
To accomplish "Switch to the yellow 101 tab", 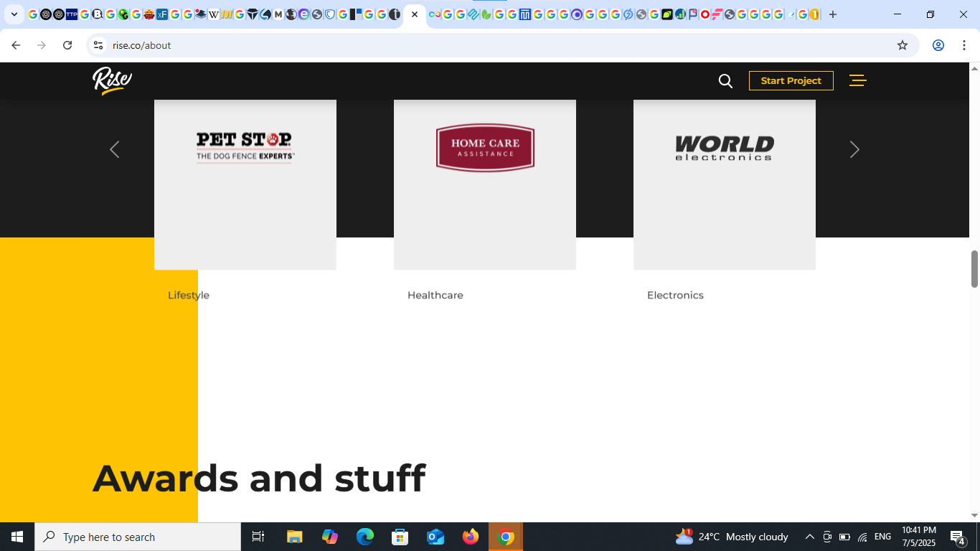I will point(227,14).
